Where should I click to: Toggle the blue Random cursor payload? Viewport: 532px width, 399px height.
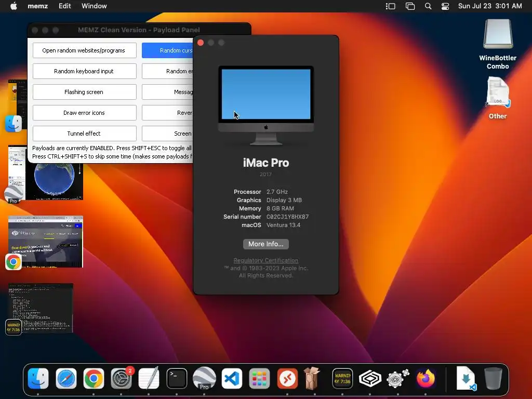(x=168, y=50)
